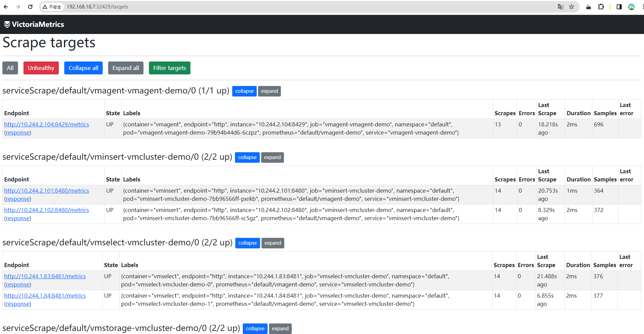Collapse vmagent-vmagent-demo scrape group

point(244,91)
